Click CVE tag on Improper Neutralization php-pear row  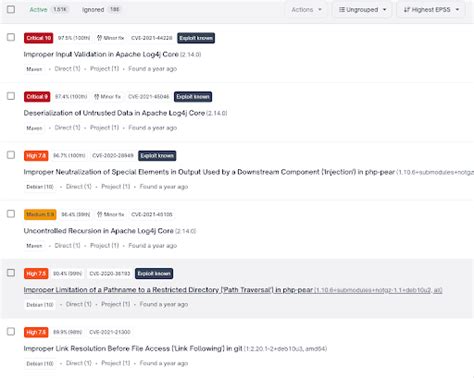113,156
